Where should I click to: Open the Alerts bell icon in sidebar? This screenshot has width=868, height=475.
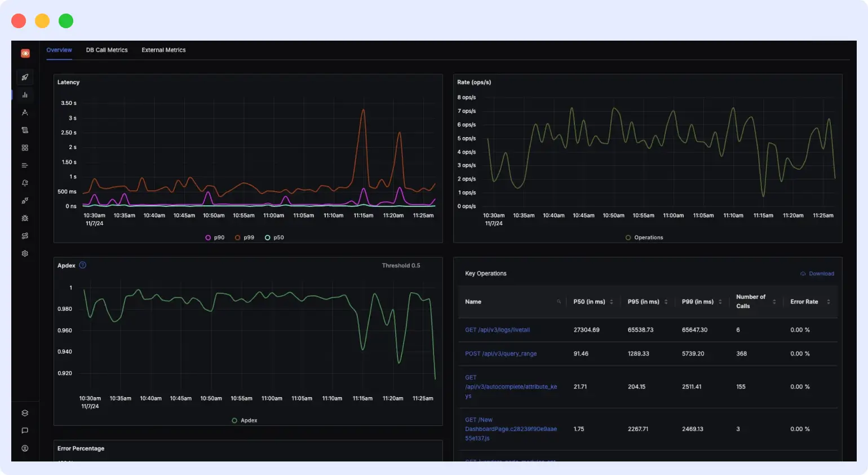pyautogui.click(x=25, y=183)
